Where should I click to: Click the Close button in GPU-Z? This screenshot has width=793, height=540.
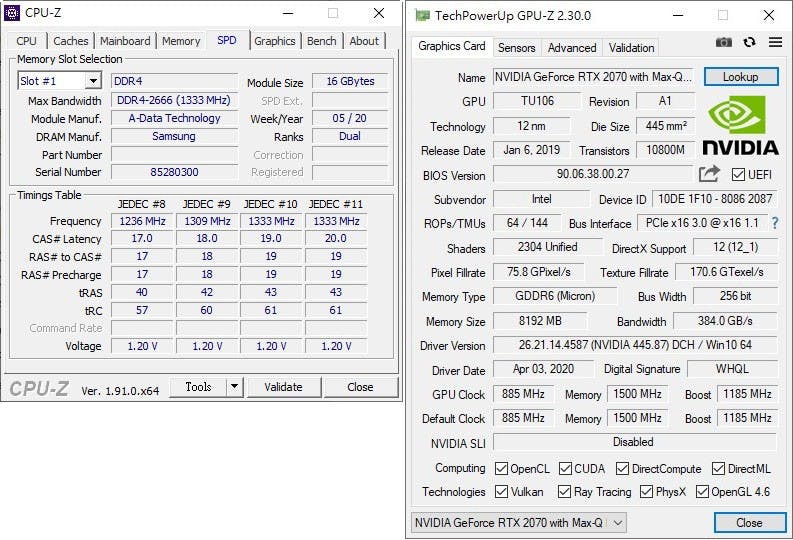[x=750, y=523]
